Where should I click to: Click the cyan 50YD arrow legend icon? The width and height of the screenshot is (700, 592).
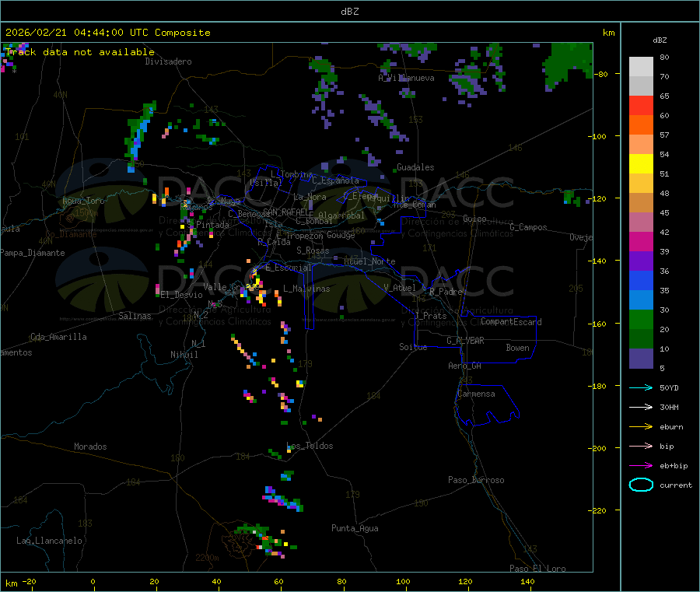[641, 387]
